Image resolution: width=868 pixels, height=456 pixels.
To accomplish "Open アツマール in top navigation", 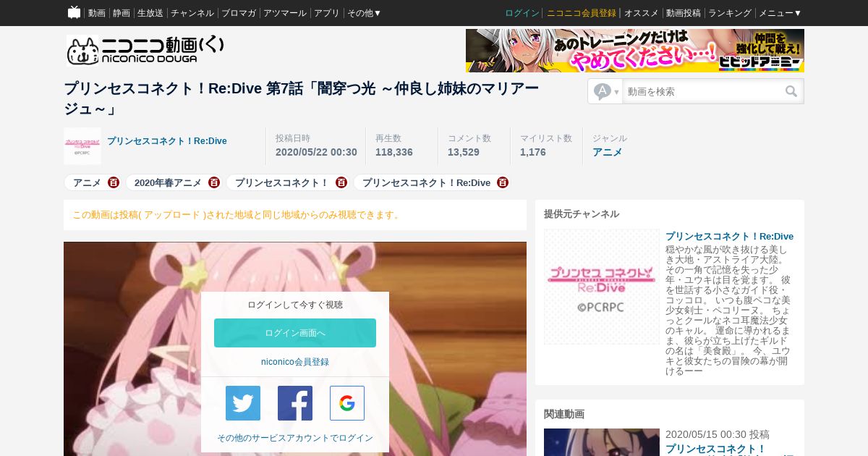I will click(285, 13).
